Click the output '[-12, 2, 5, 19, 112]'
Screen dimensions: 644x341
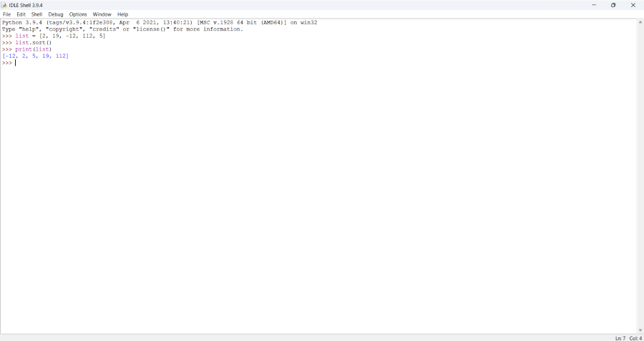pos(35,56)
